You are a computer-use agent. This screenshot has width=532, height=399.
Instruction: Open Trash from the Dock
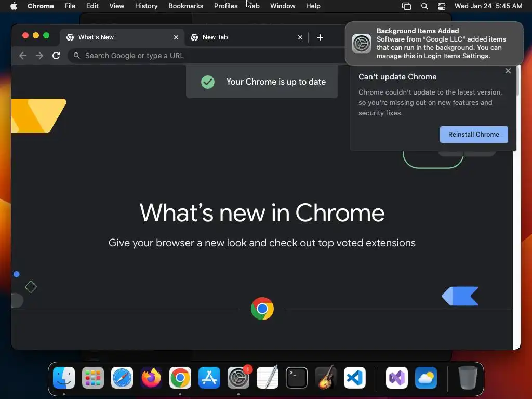[468, 378]
